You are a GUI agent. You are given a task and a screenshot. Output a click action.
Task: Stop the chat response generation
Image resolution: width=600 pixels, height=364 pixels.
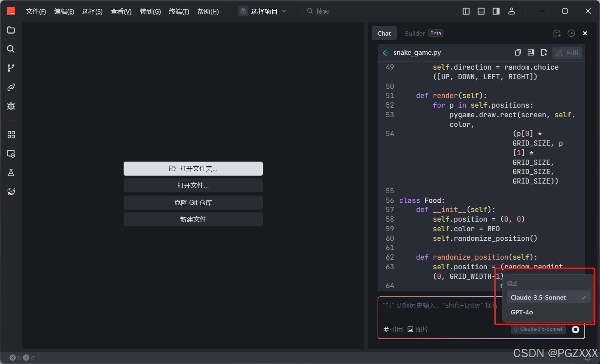click(576, 330)
